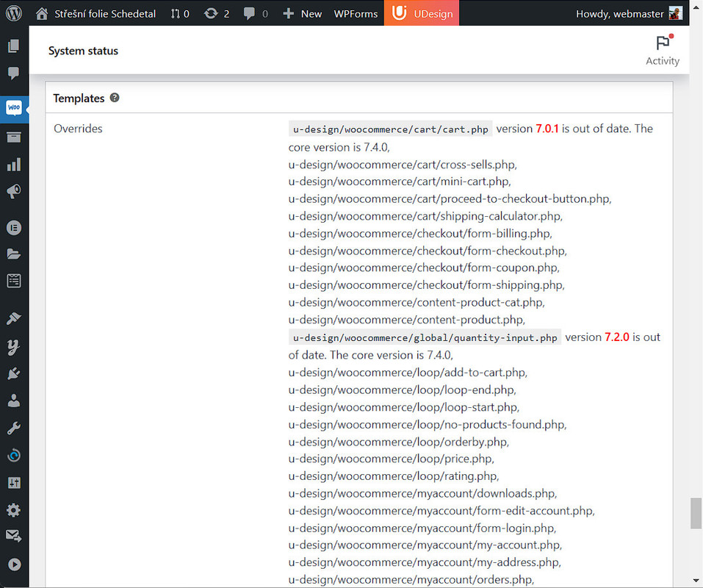This screenshot has height=588, width=703.
Task: Open the Activity panel flag button
Action: tap(663, 50)
